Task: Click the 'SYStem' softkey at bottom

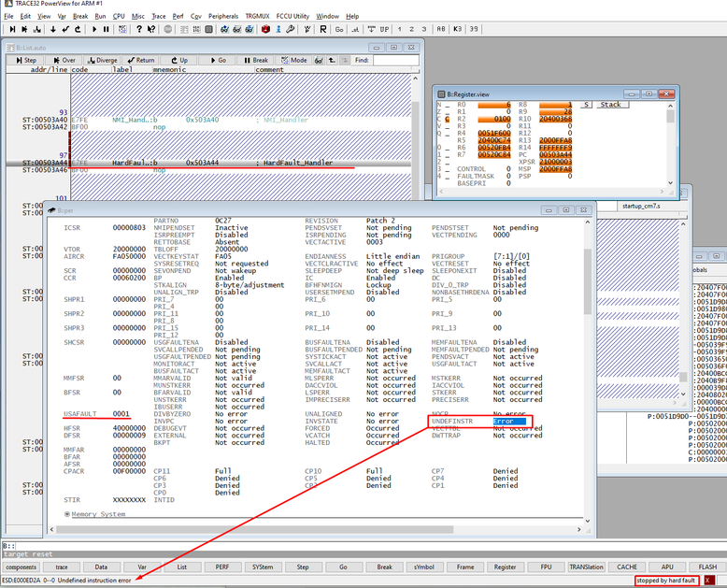Action: pos(263,567)
